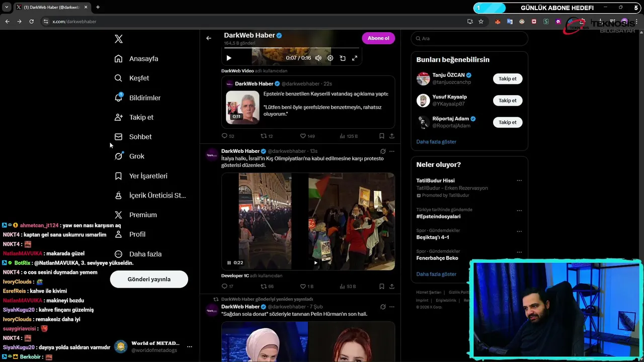Open account options next to World of METAD
644x362 pixels.
[x=190, y=346]
